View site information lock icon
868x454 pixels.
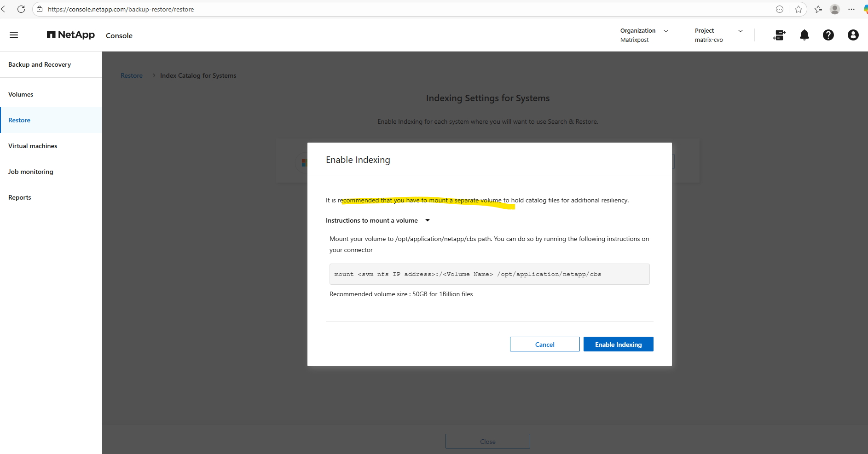[x=40, y=9]
